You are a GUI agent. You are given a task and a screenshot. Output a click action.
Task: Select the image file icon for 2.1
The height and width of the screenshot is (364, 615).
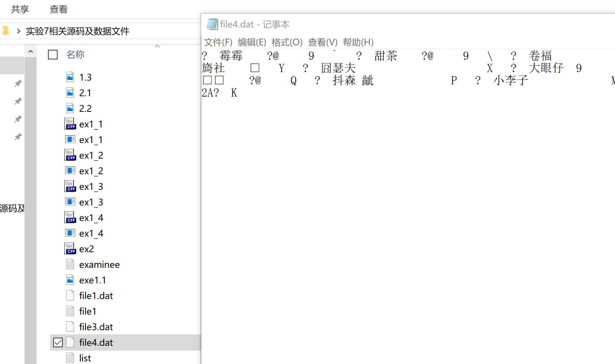tap(70, 93)
